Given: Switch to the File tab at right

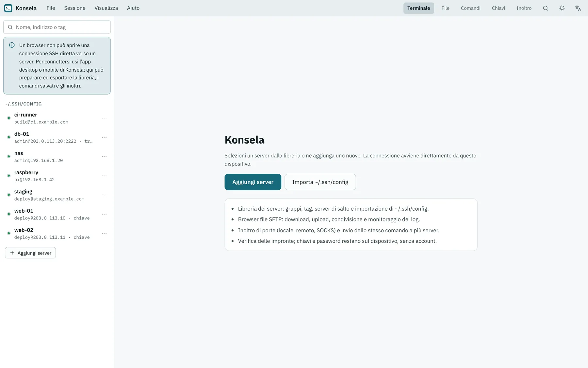Looking at the screenshot, I should click(445, 8).
